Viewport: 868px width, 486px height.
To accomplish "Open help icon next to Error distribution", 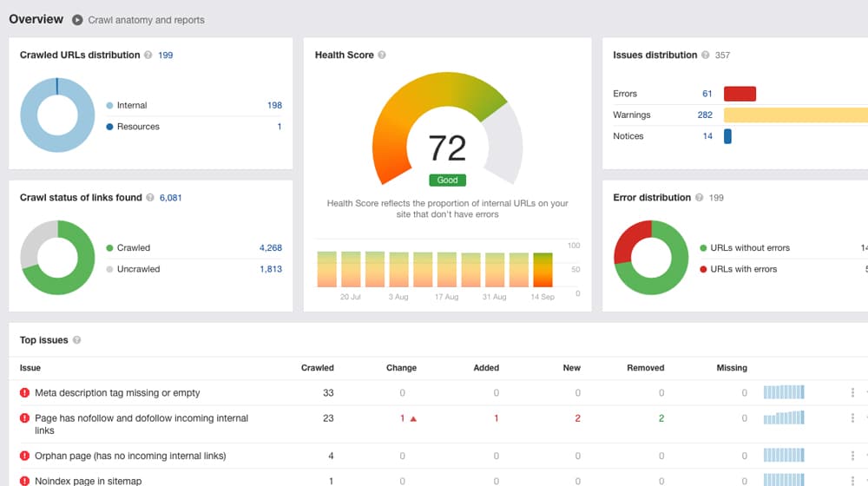I will pos(699,198).
